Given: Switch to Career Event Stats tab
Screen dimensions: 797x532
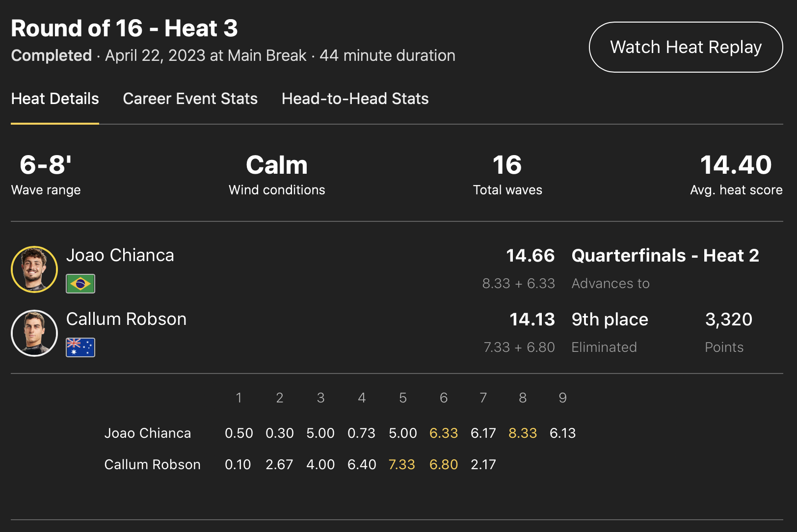Looking at the screenshot, I should coord(190,99).
